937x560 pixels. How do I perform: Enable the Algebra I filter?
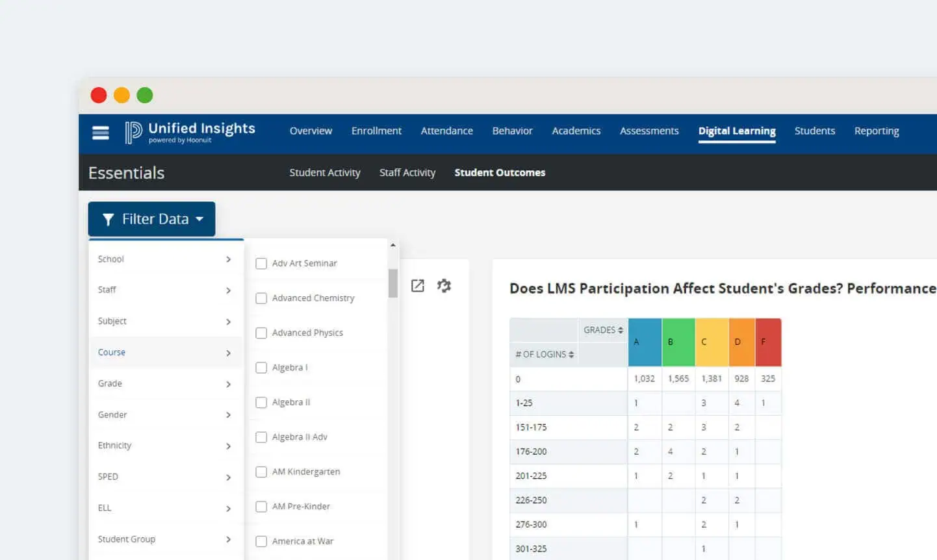point(261,367)
